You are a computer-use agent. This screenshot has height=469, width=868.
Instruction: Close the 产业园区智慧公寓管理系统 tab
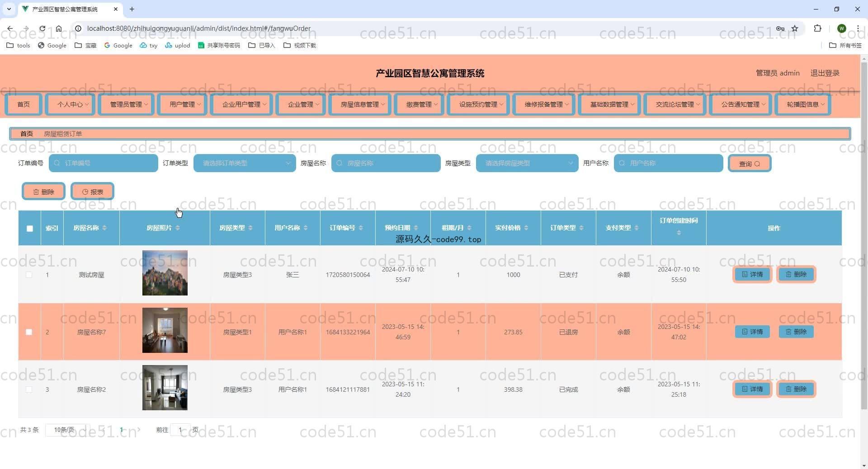116,9
